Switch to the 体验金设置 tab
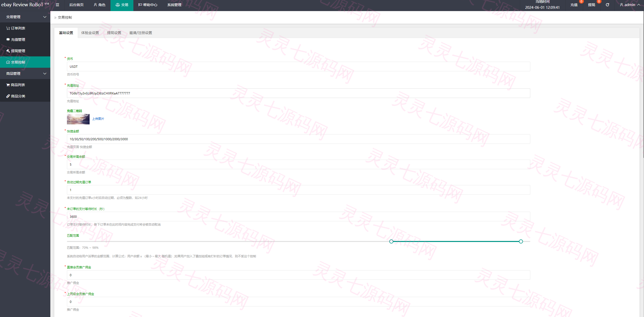 pos(90,33)
